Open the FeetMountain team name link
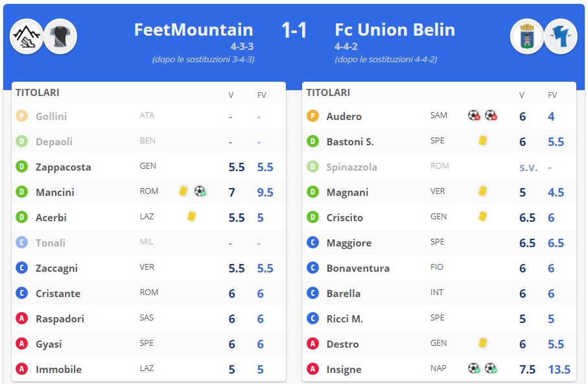 193,30
